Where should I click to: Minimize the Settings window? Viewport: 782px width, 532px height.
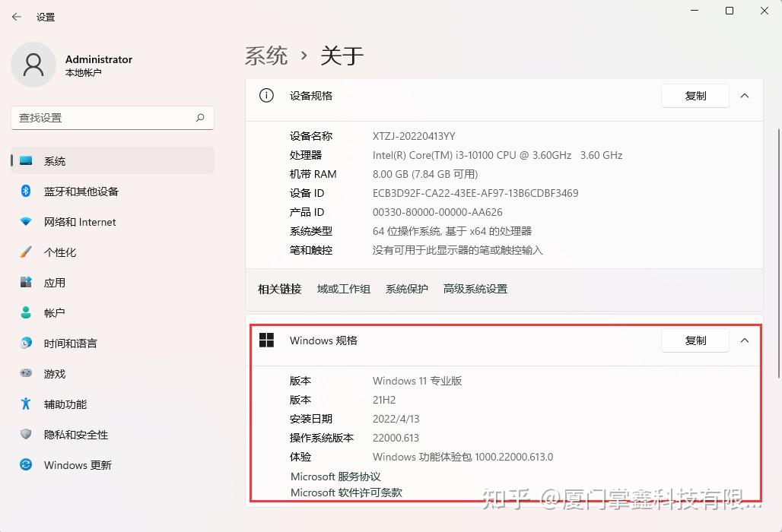pyautogui.click(x=695, y=11)
